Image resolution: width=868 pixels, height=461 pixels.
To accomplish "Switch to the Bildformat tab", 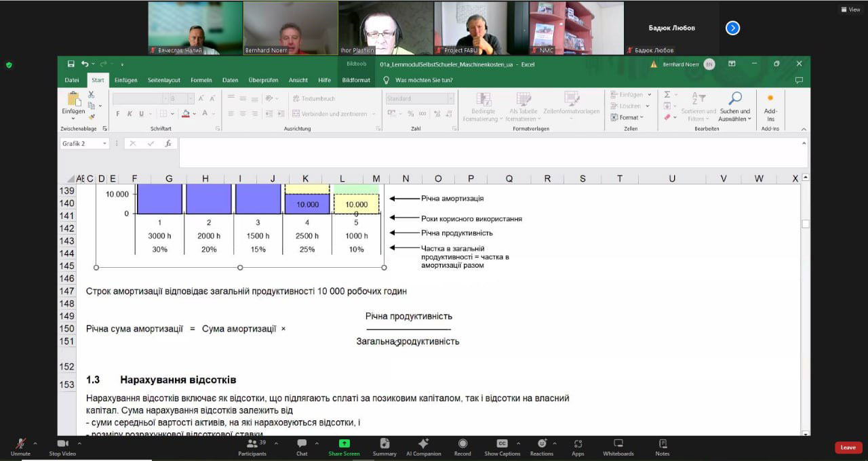I will (x=356, y=80).
